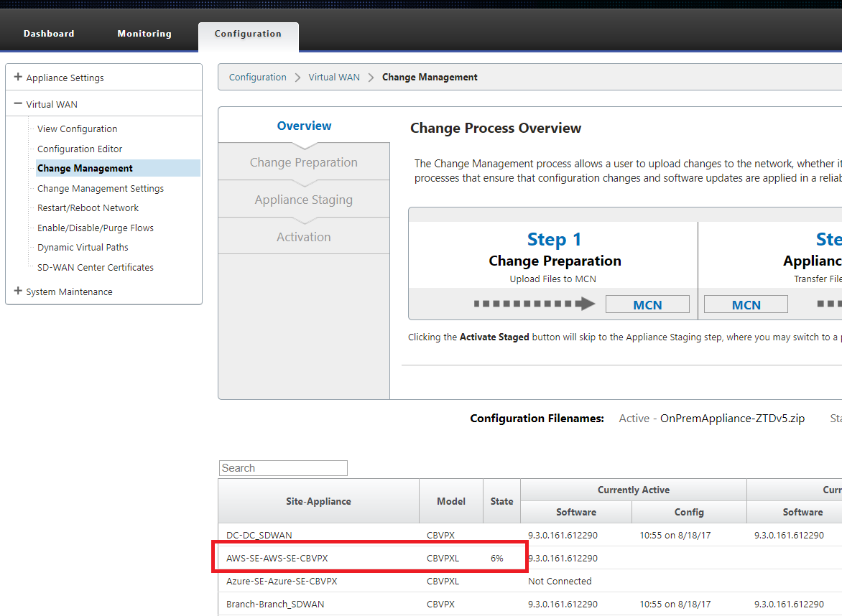Click the Config column header under Currently Active

coord(689,512)
